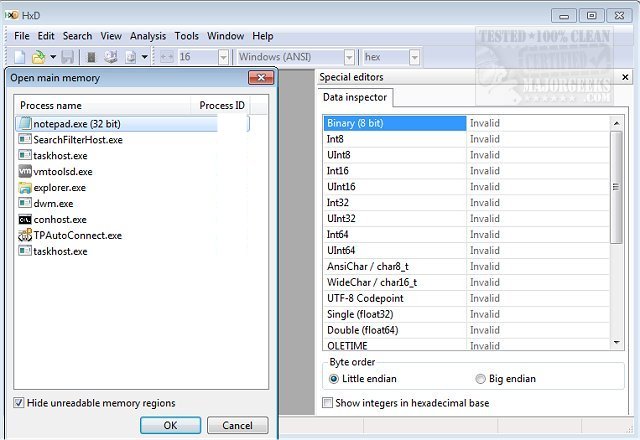This screenshot has width=640, height=440.
Task: Open the hex offset base dropdown
Action: pos(414,57)
